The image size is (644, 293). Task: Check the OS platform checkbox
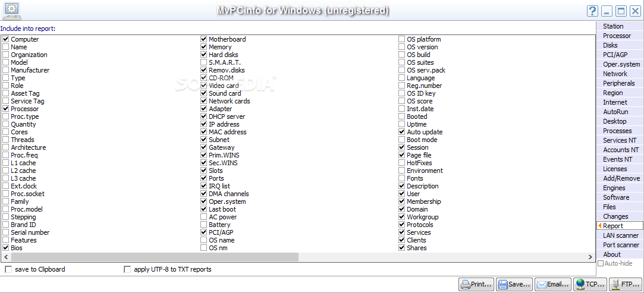tap(401, 39)
